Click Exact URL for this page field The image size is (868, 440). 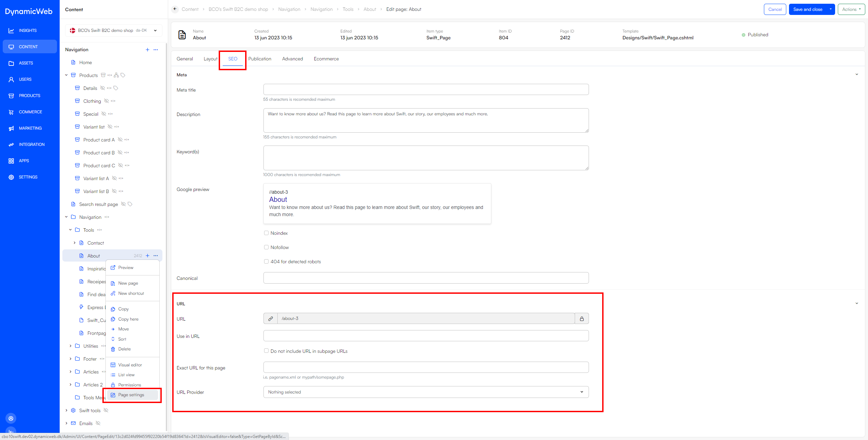tap(426, 367)
